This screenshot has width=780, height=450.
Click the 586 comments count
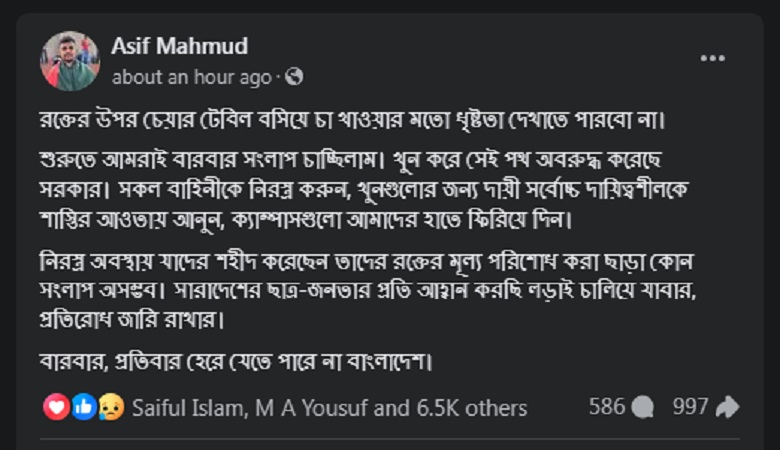[606, 407]
